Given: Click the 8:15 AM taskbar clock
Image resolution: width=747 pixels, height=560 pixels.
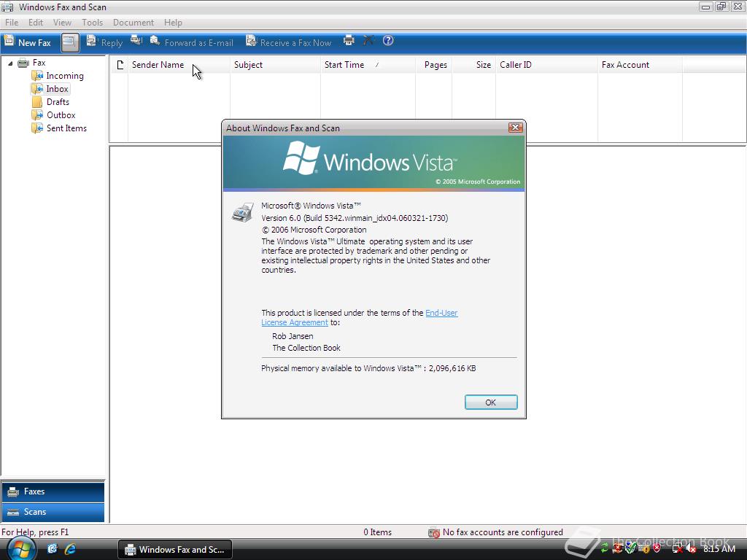Looking at the screenshot, I should coord(719,549).
